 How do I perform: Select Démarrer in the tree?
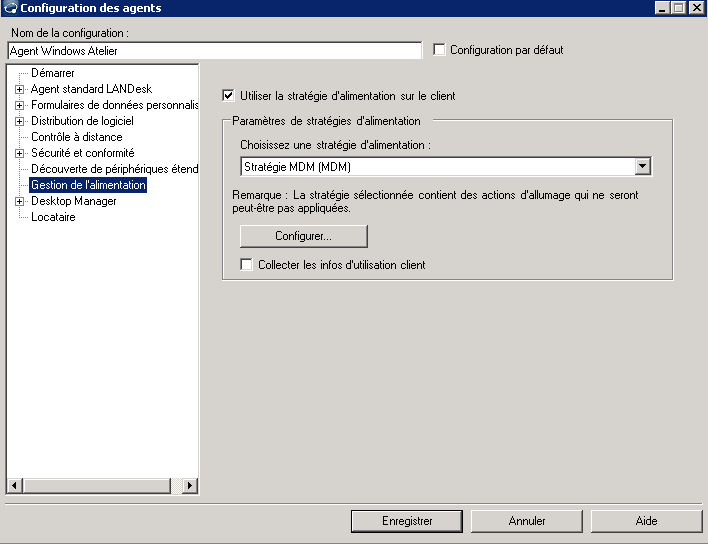click(x=52, y=73)
